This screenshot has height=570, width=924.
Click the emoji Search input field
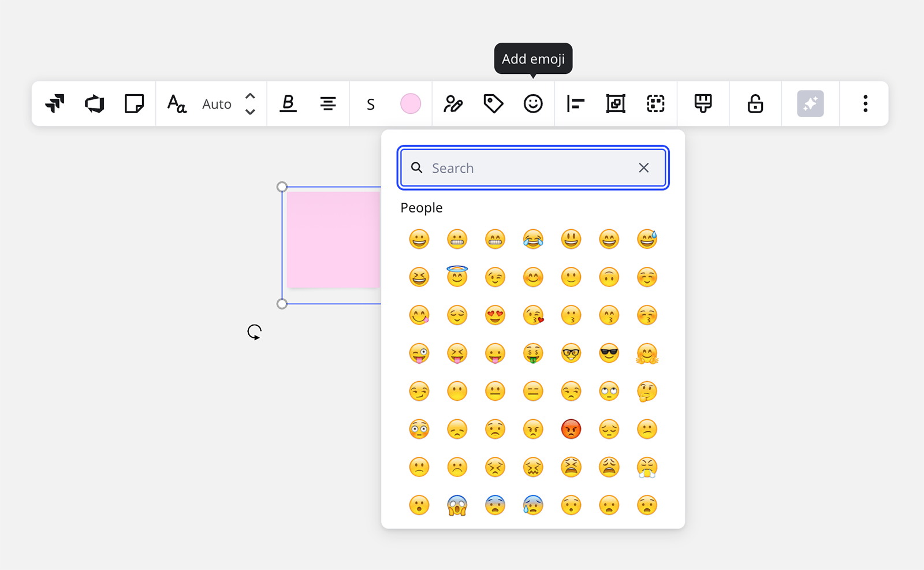[528, 168]
